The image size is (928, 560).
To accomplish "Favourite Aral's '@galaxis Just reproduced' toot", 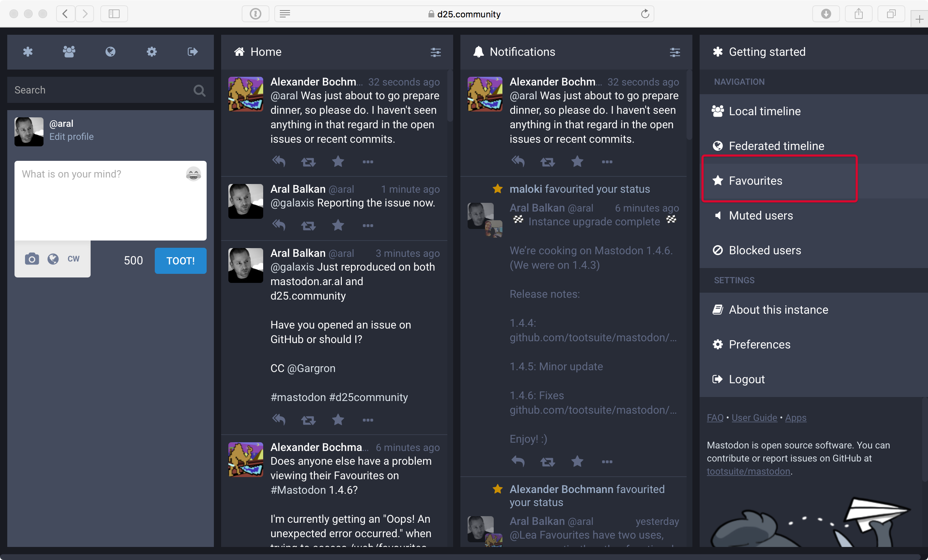I will (x=338, y=419).
